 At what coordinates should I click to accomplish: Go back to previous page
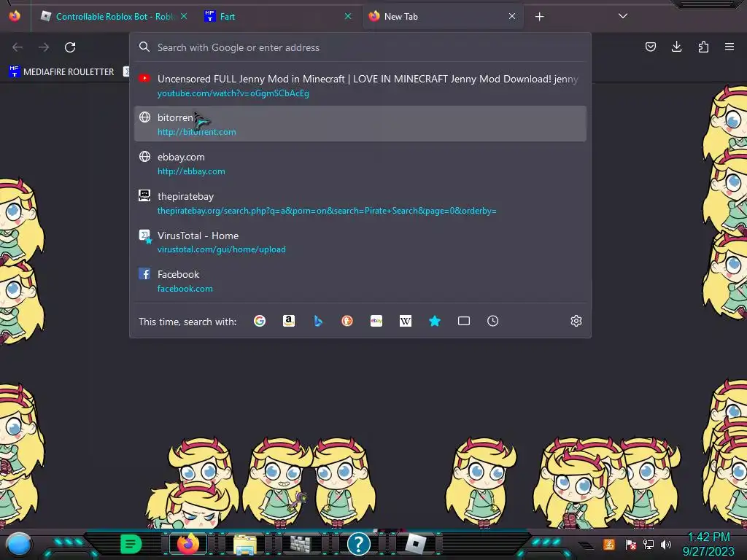click(x=18, y=47)
